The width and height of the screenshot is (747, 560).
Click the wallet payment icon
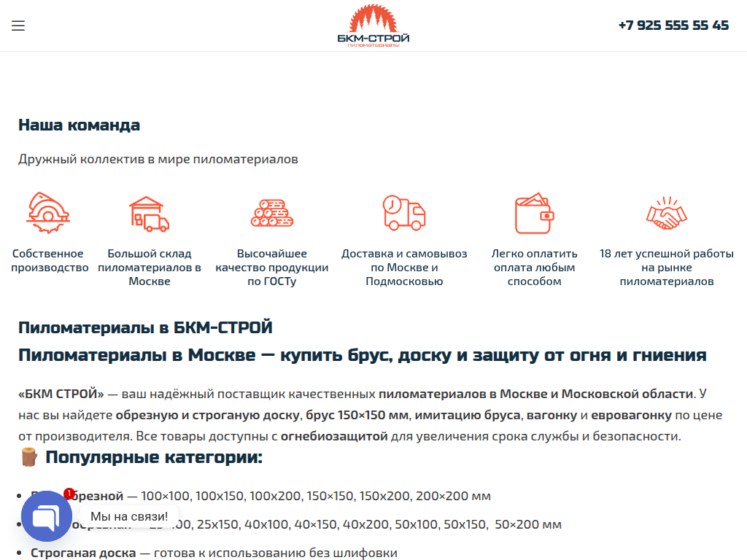[x=534, y=213]
